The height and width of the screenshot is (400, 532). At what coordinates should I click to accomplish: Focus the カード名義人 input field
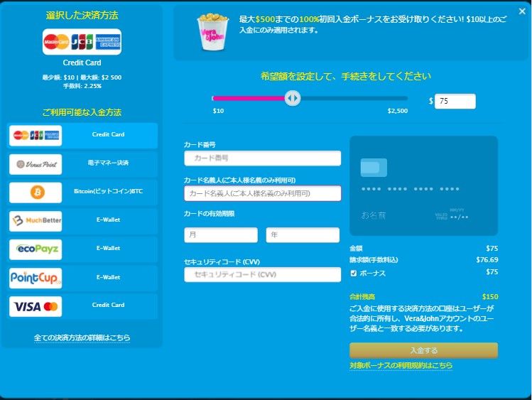coord(262,193)
